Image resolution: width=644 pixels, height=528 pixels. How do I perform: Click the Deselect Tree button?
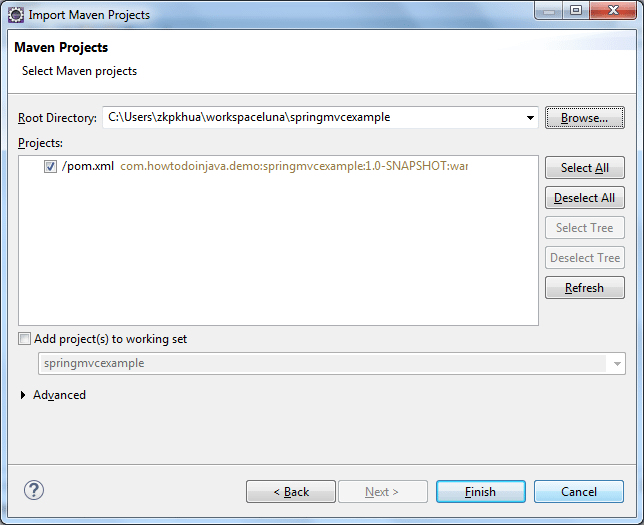584,258
